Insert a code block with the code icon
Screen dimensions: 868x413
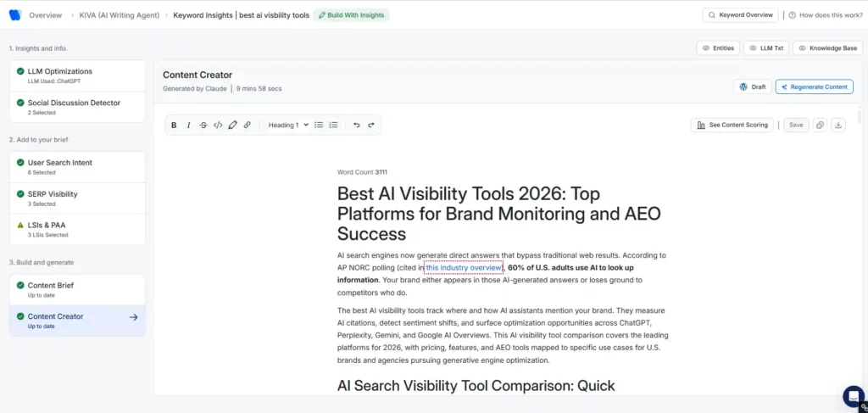coord(218,126)
